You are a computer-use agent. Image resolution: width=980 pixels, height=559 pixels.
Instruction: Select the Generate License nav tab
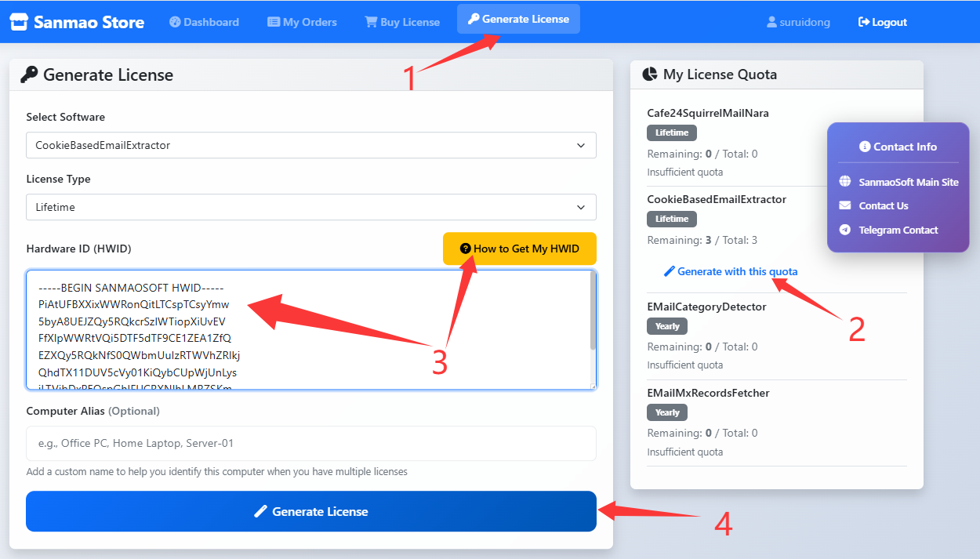point(518,19)
